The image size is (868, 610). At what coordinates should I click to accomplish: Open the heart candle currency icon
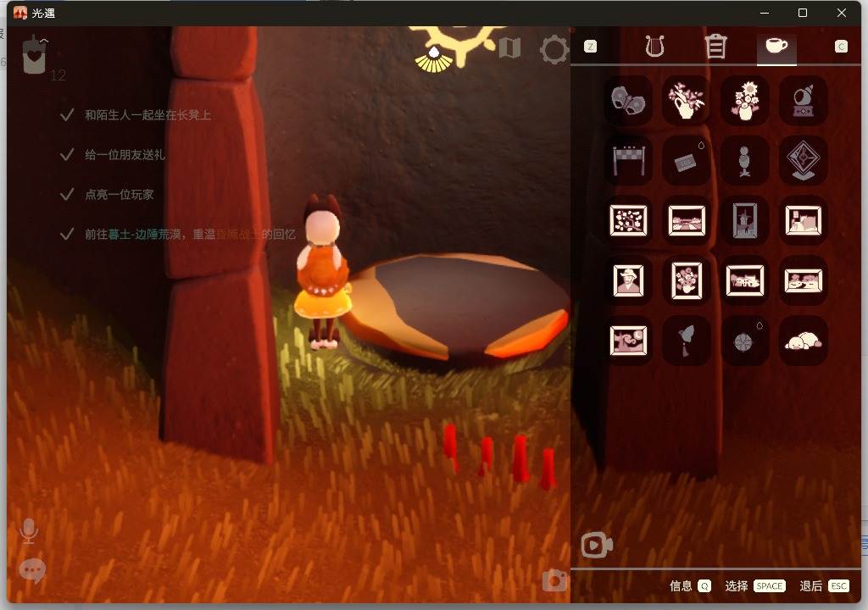[x=34, y=55]
